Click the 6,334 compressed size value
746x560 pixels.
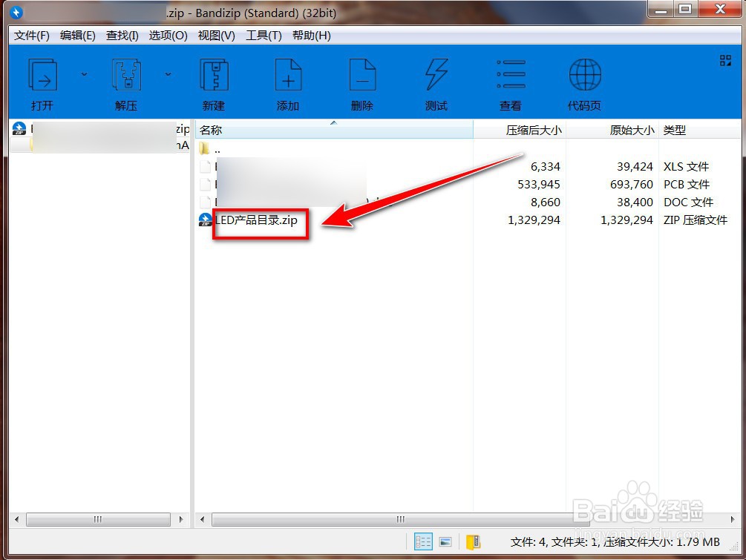tap(546, 167)
